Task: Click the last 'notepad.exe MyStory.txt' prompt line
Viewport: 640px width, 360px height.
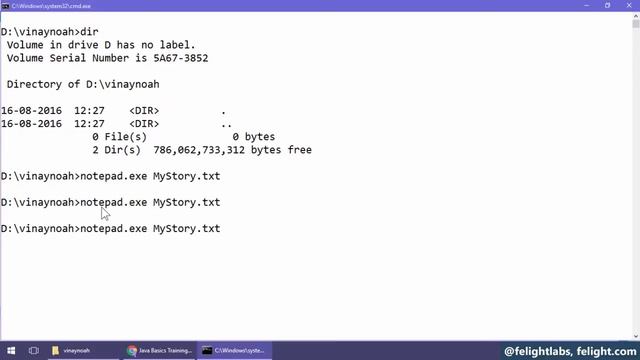Action: [x=111, y=229]
